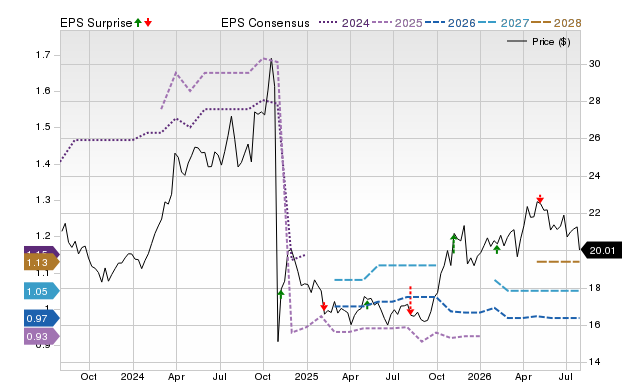
Task: Click the red down arrow in the EPS Surprise legend
Action: click(148, 23)
